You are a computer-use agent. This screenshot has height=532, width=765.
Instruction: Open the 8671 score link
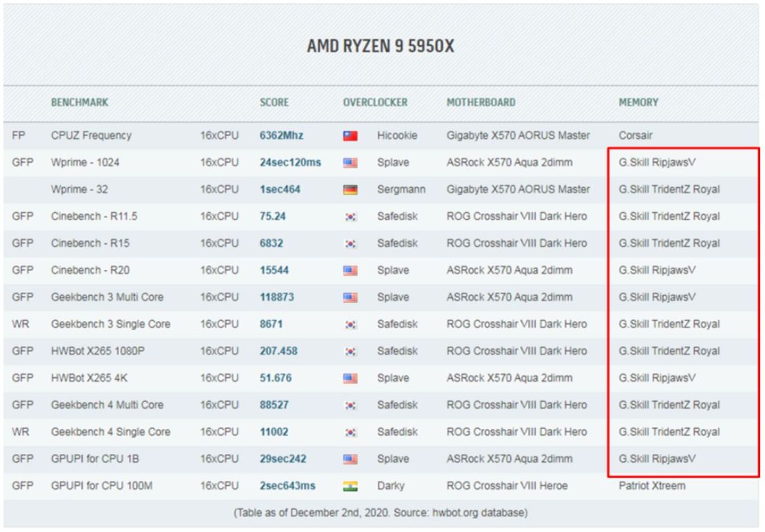point(271,324)
